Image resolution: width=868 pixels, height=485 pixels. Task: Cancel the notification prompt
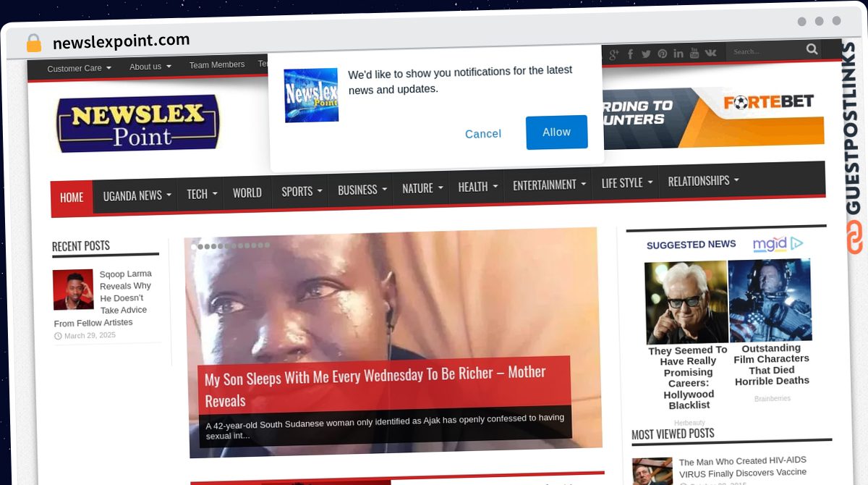click(x=483, y=134)
